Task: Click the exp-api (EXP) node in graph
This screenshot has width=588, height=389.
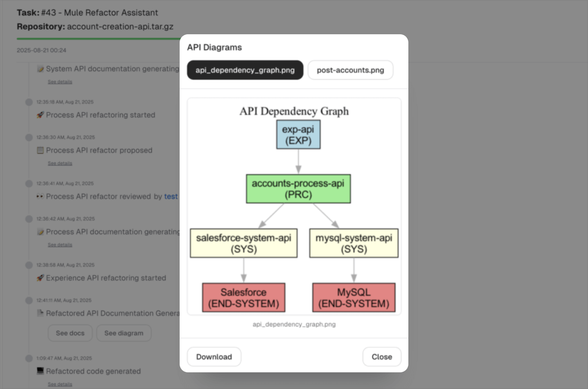Action: click(298, 134)
